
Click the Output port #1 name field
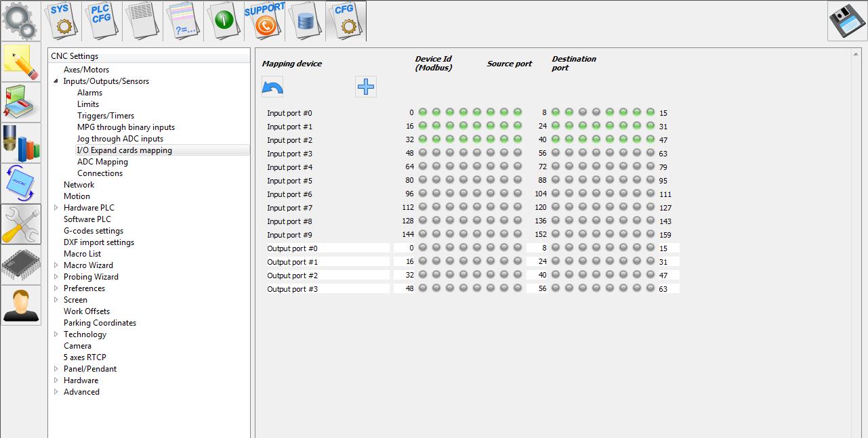tap(327, 262)
